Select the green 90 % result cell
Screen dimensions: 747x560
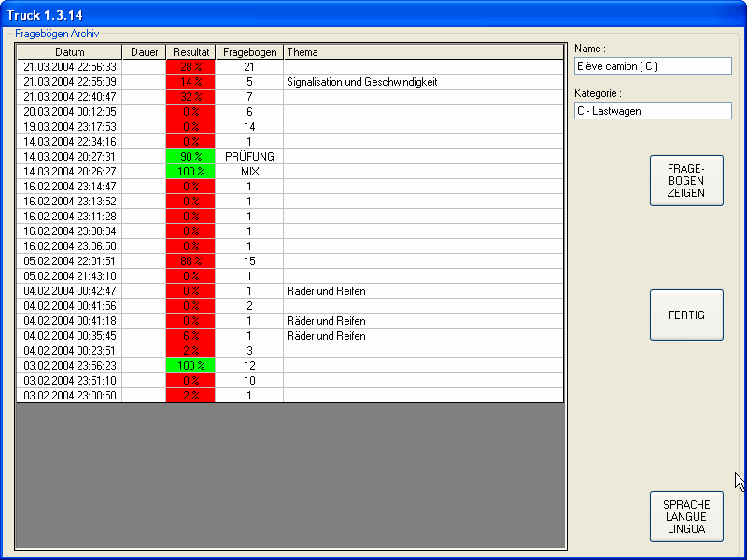pos(190,157)
